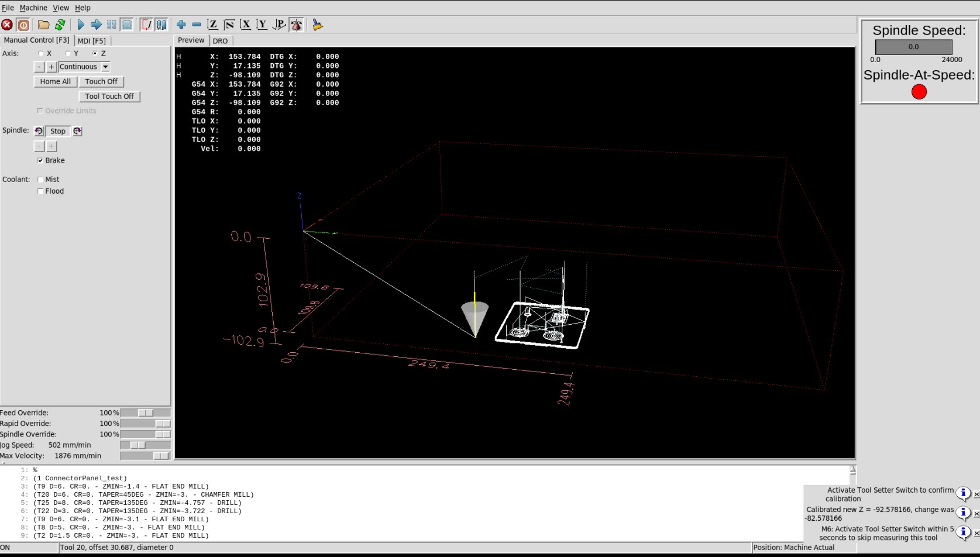Click the Tool Touch Off button
The image size is (980, 557).
tap(109, 97)
